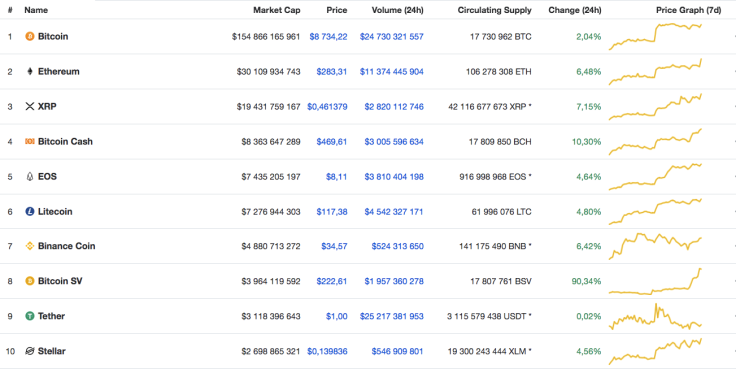Click circulating supply 17 730 962 BTC
This screenshot has width=736, height=369.
[x=501, y=37]
